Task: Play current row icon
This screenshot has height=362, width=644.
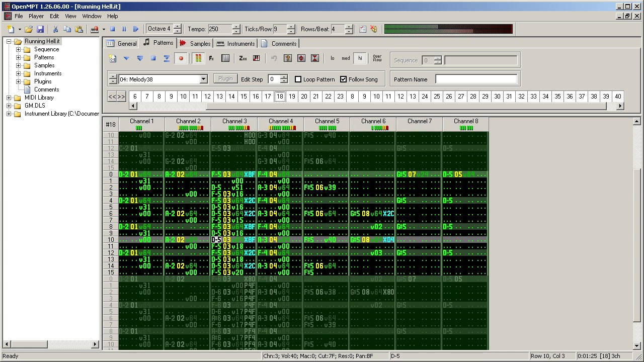Action: point(167,58)
